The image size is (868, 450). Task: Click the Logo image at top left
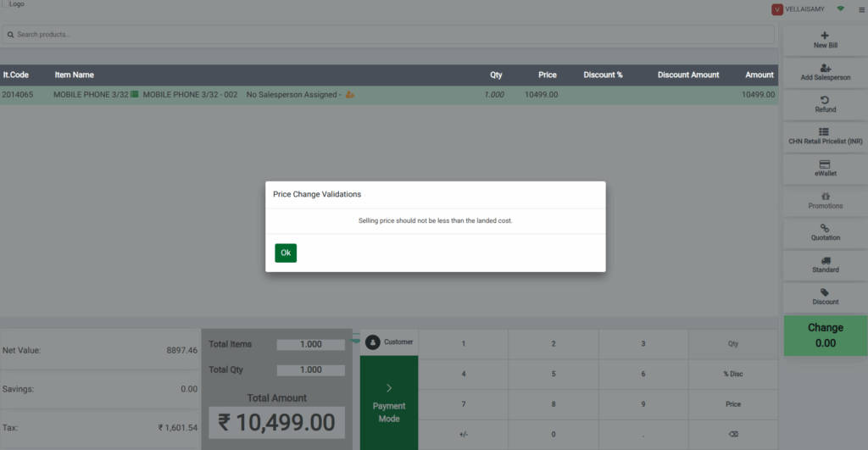pyautogui.click(x=13, y=4)
